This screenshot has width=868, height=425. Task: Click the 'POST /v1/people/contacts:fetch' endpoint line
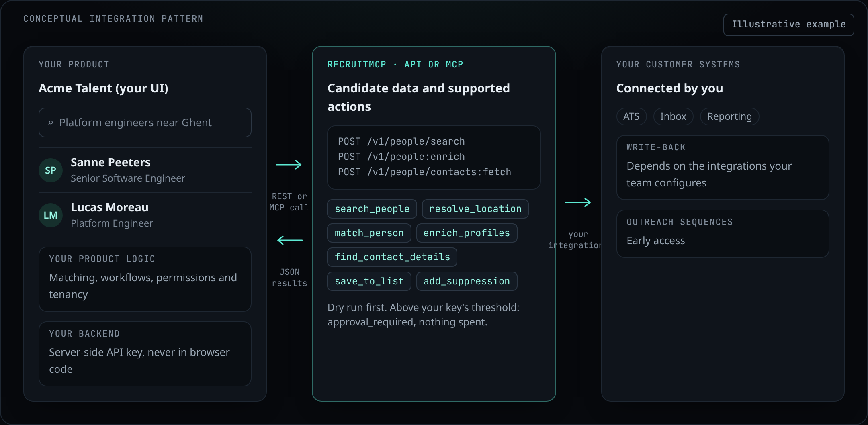click(x=424, y=172)
